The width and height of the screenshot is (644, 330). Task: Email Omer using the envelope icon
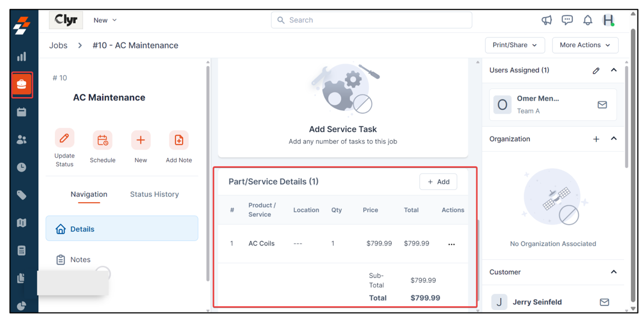tap(602, 105)
